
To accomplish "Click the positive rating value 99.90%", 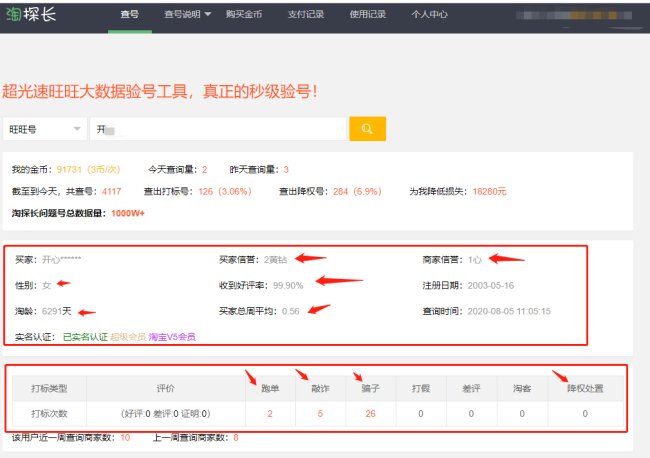I will [x=288, y=286].
